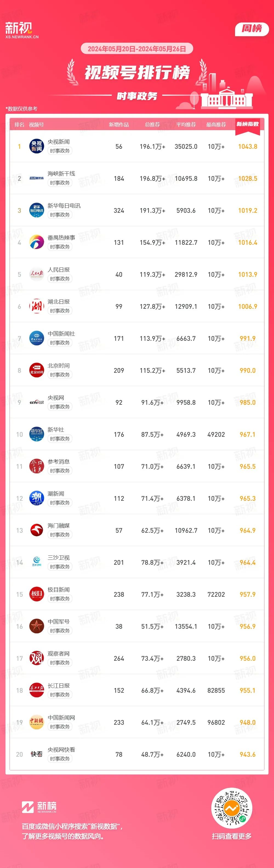The height and width of the screenshot is (868, 274).
Task: Click the 新增作品 column header
Action: 119,125
